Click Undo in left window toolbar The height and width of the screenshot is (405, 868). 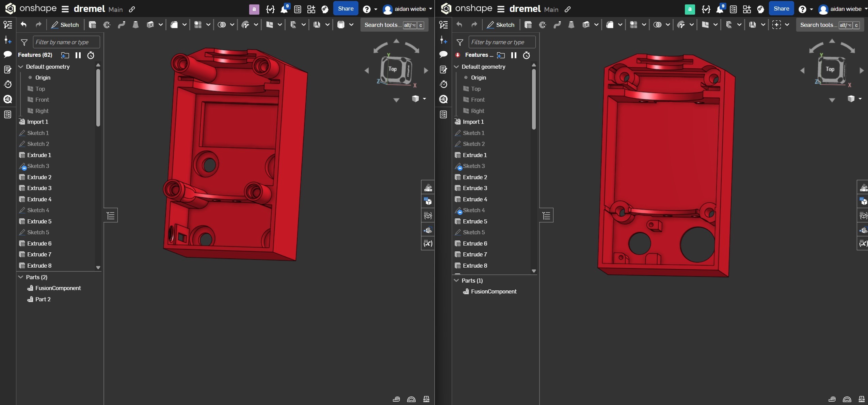point(23,24)
